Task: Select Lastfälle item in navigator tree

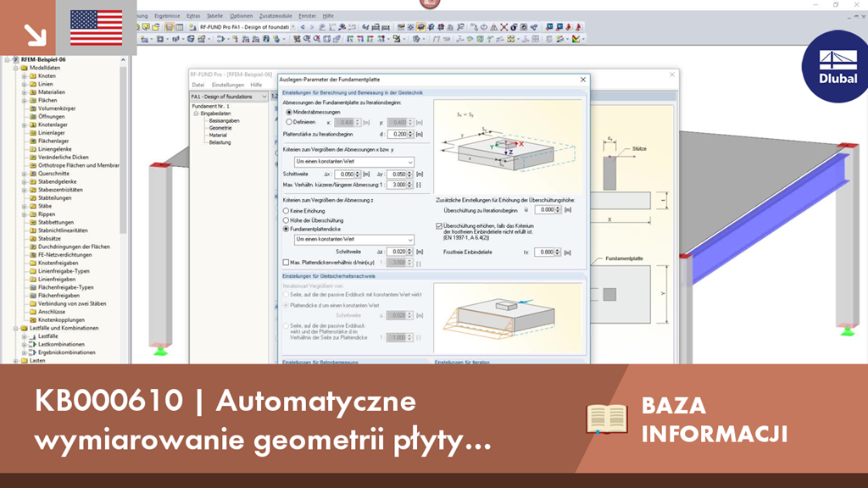Action: click(47, 336)
